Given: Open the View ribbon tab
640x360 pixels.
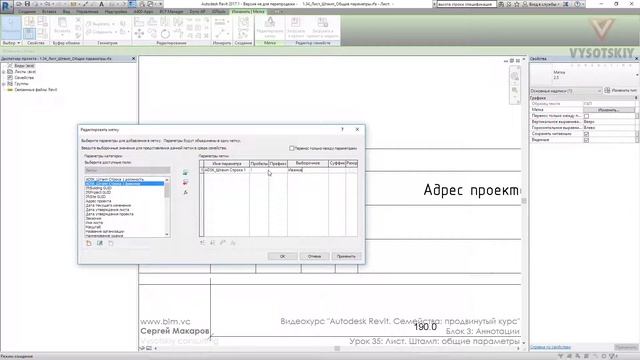Looking at the screenshot, I should point(66,12).
